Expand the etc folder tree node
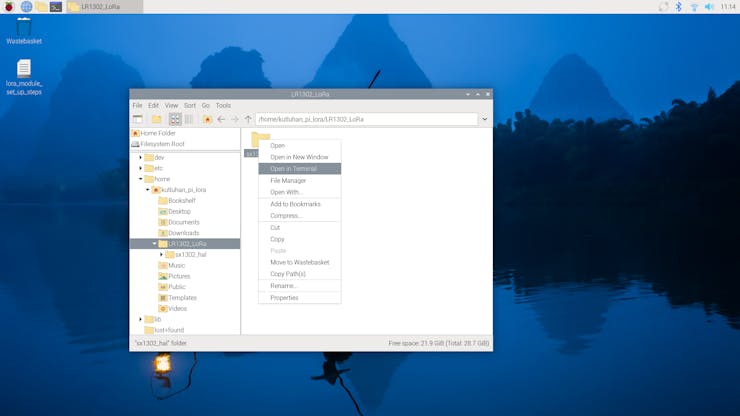Viewport: 740px width, 416px height. [141, 169]
